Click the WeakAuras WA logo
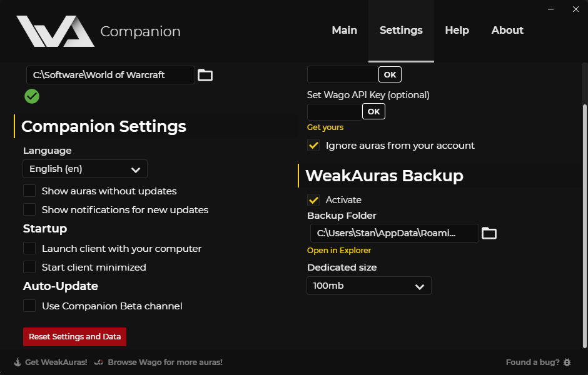Viewport: 588px width, 375px height. pyautogui.click(x=55, y=31)
